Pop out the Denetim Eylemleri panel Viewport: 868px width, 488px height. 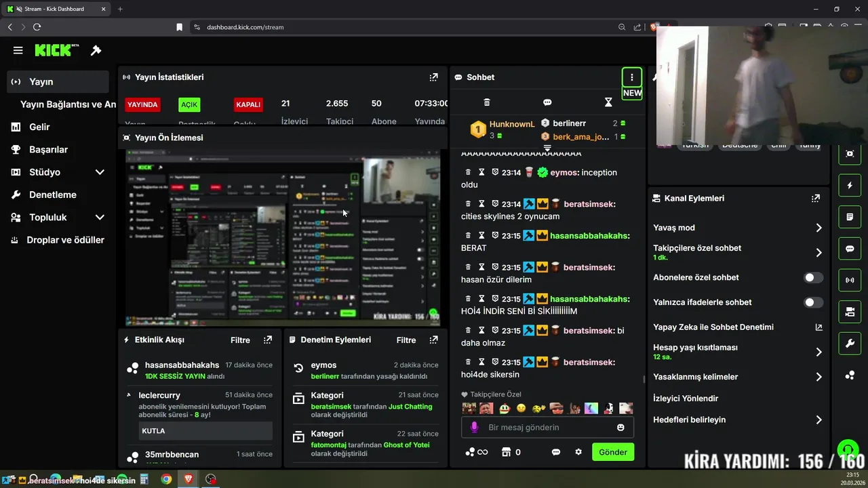433,340
